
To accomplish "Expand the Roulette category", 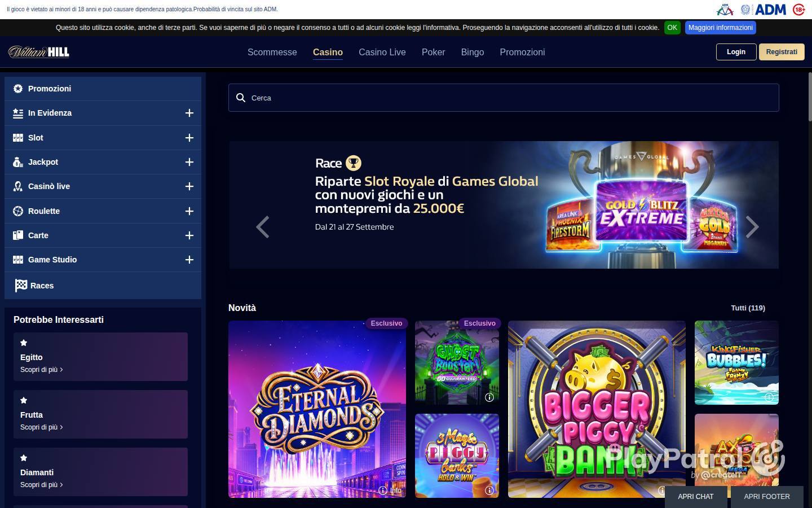I will pos(189,211).
